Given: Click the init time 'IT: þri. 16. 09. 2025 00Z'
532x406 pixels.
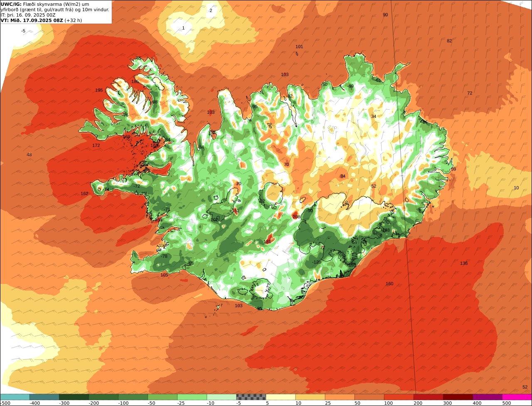Looking at the screenshot, I should coord(28,15).
